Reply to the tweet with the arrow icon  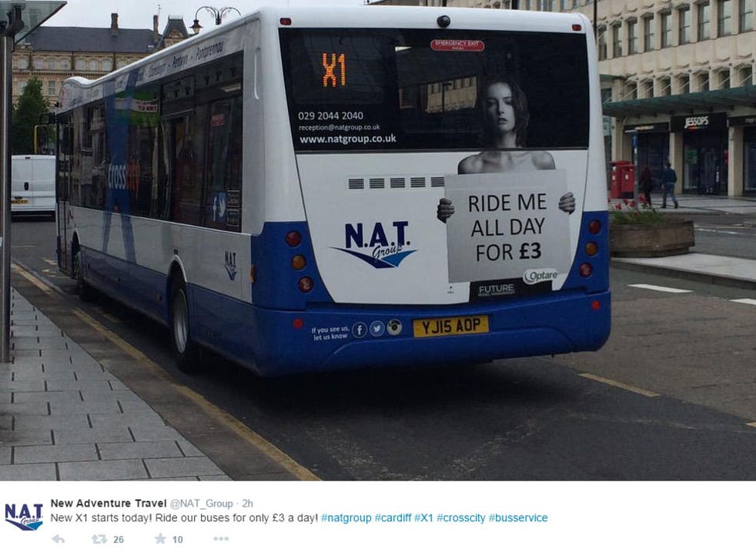tap(59, 539)
